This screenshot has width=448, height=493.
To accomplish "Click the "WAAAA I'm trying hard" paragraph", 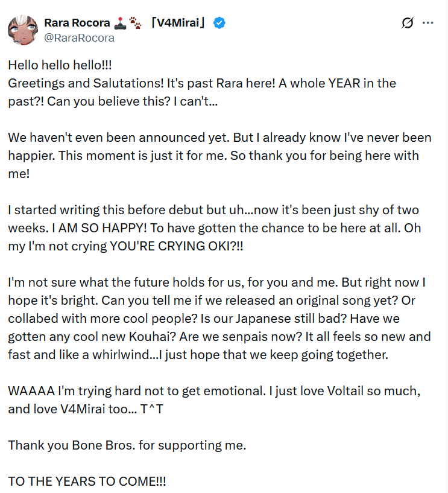I will (214, 400).
